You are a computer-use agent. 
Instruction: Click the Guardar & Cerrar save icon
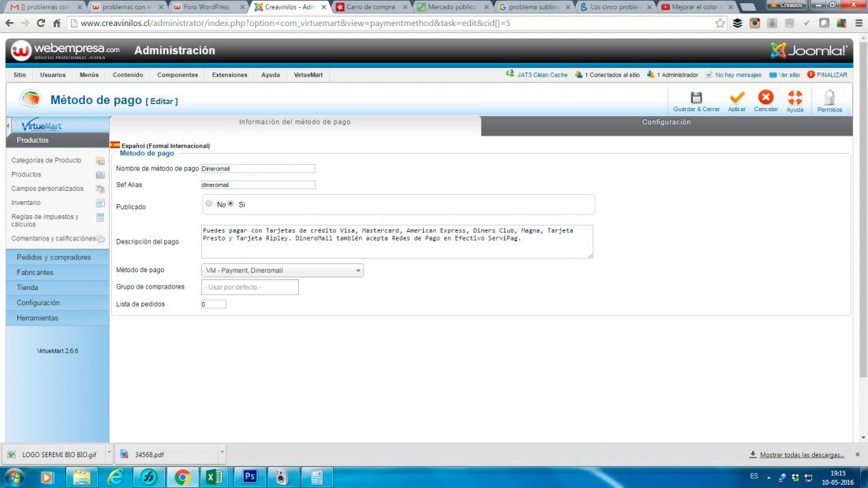696,98
